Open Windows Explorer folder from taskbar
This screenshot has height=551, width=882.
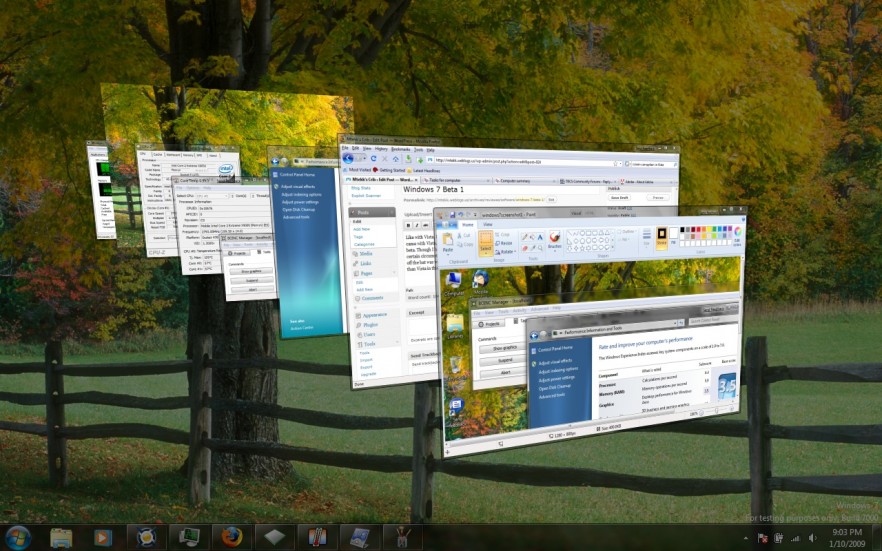pyautogui.click(x=61, y=538)
